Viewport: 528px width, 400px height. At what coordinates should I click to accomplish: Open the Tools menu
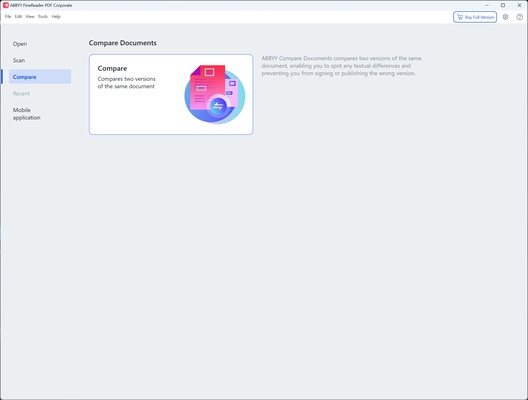(x=43, y=16)
